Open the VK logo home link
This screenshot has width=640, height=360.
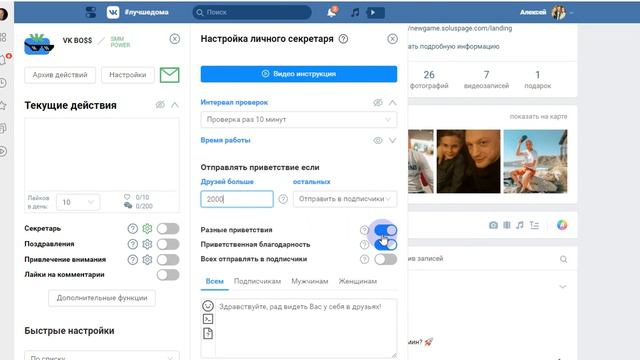pyautogui.click(x=113, y=12)
